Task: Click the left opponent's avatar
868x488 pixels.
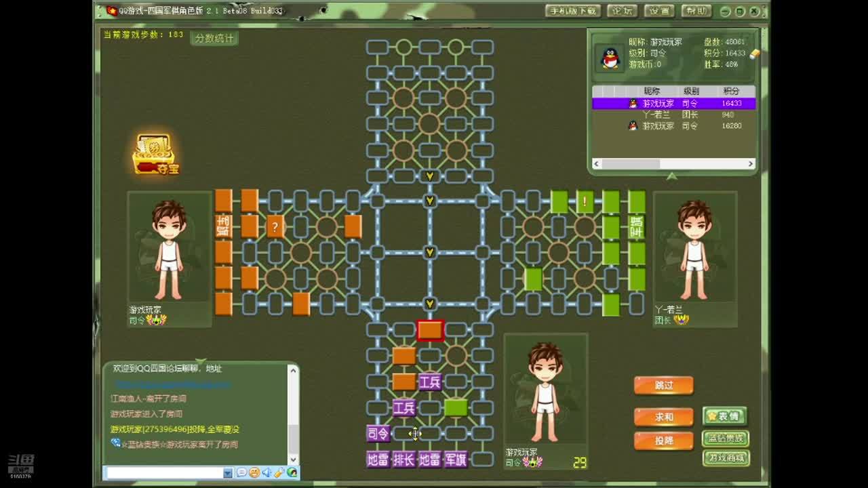Action: tap(169, 249)
